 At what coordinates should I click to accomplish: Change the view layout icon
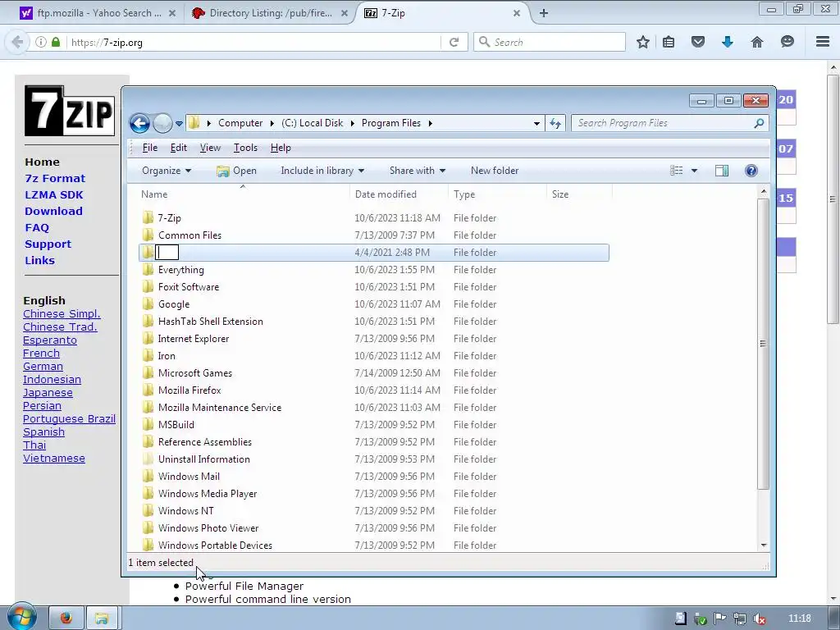point(677,171)
